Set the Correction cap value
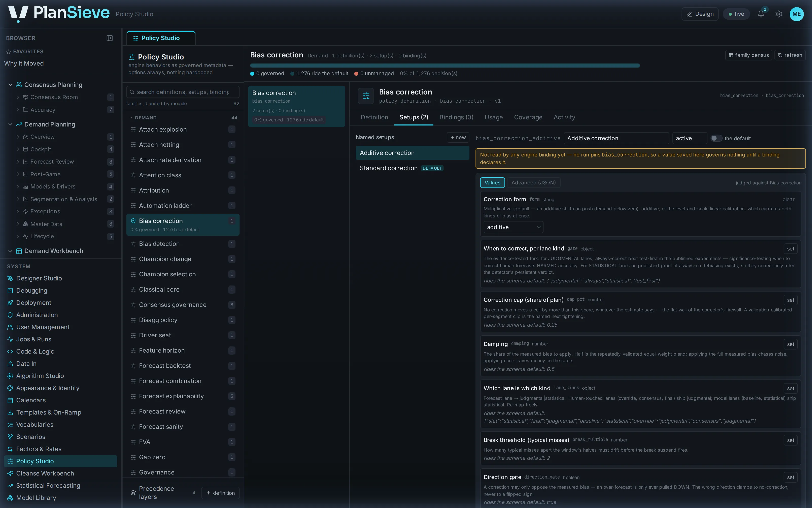Image resolution: width=812 pixels, height=508 pixels. pyautogui.click(x=790, y=300)
